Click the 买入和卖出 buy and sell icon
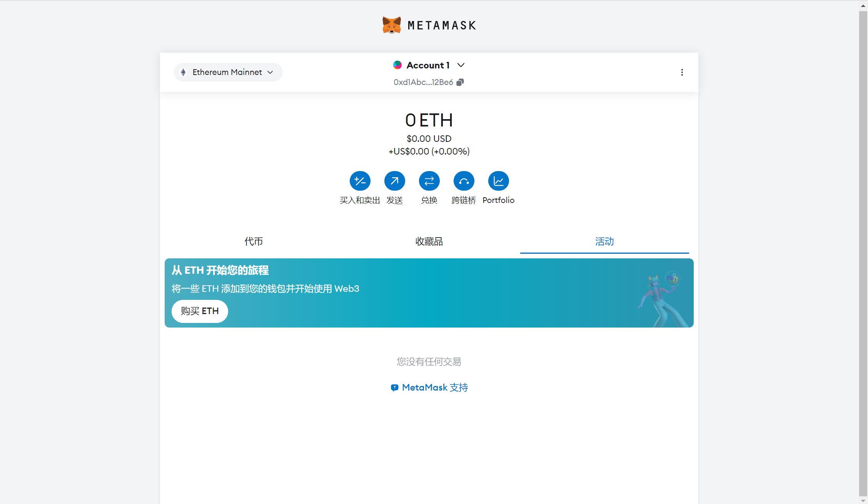The height and width of the screenshot is (504, 868). tap(360, 181)
